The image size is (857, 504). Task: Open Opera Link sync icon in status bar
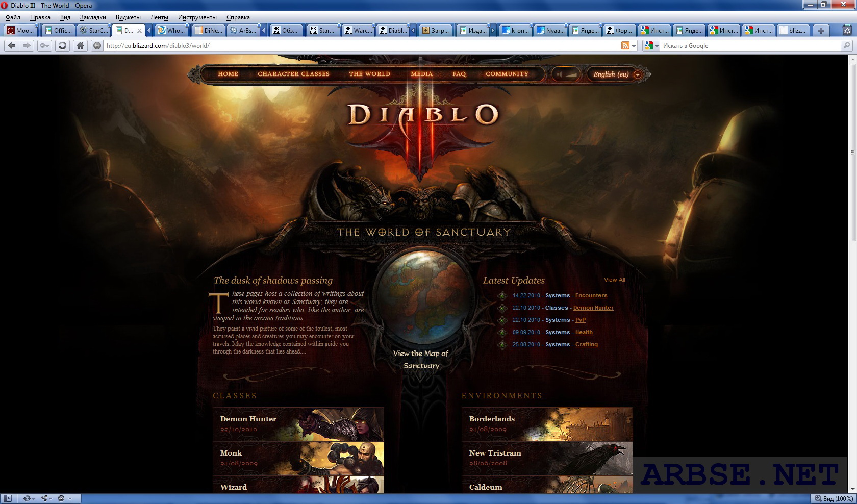pos(27,498)
